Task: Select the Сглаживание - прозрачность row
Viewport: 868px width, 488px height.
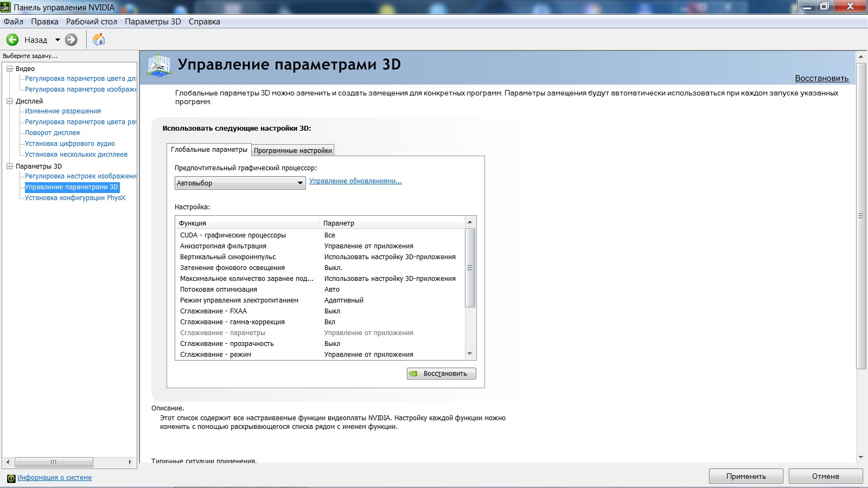Action: 320,344
